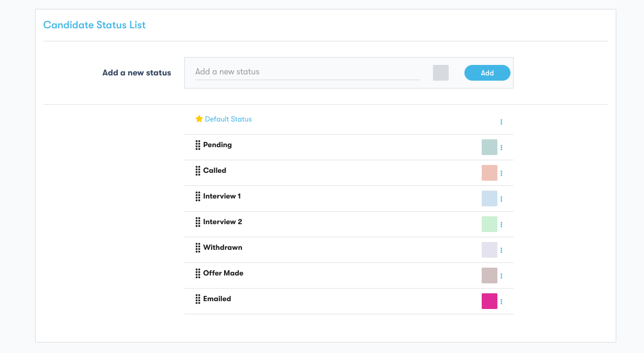The image size is (644, 353).
Task: Click the yellow Default Status star icon
Action: 199,119
